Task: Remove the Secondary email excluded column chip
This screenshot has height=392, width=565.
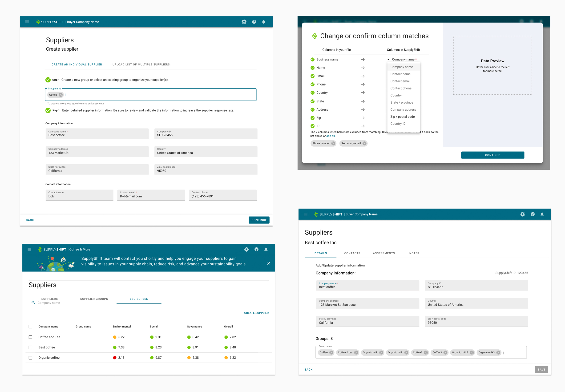Action: 364,143
